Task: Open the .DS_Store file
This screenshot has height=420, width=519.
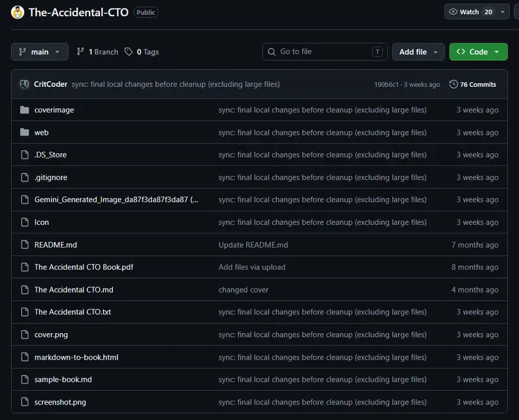Action: (51, 155)
